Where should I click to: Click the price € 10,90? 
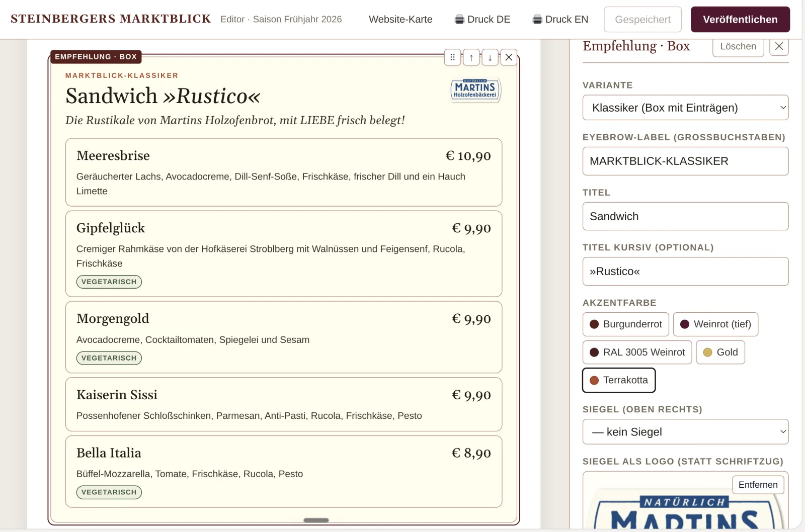[x=468, y=156]
